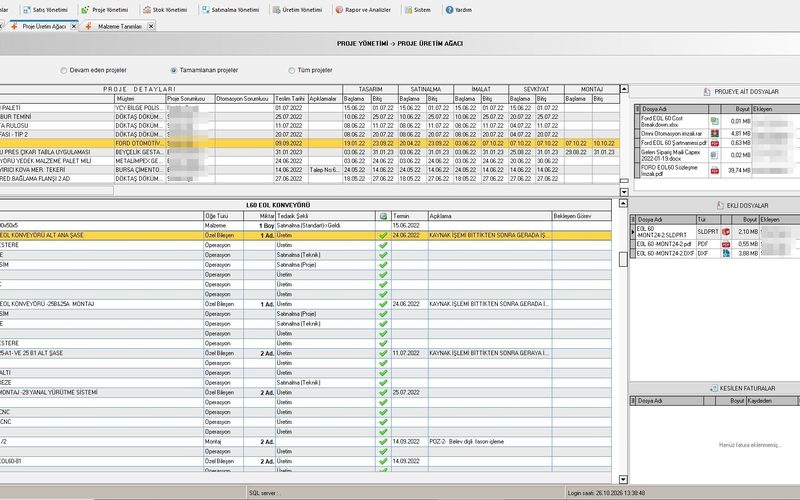Select the Tüm projeler radio button
This screenshot has width=800, height=500.
tap(292, 70)
